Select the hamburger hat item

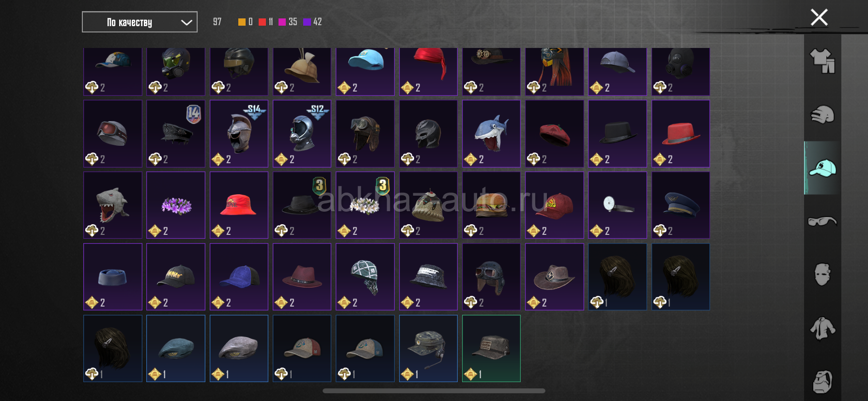[x=491, y=205]
